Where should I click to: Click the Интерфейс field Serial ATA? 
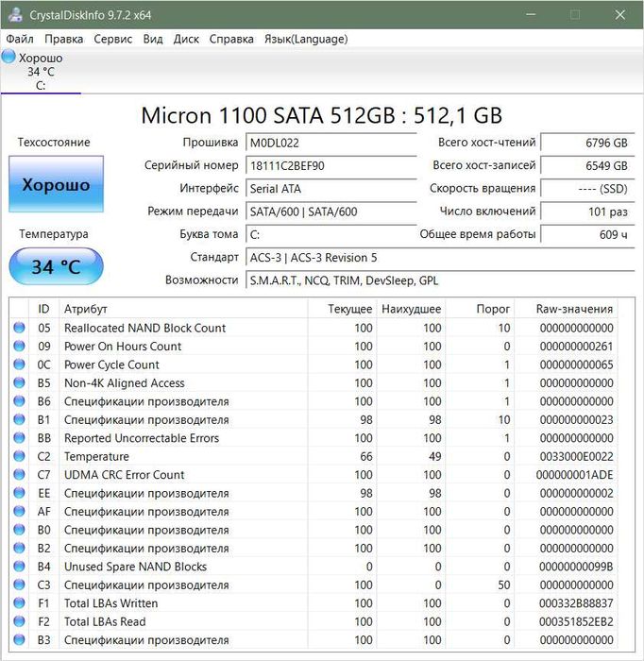(330, 189)
